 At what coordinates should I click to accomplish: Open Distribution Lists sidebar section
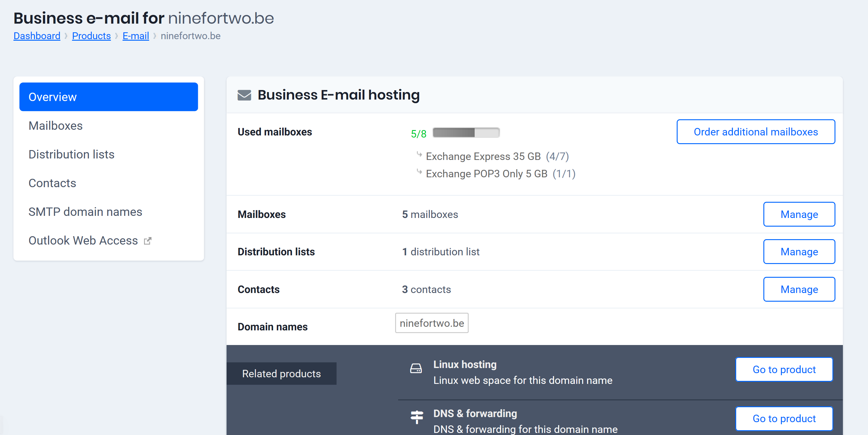[71, 154]
